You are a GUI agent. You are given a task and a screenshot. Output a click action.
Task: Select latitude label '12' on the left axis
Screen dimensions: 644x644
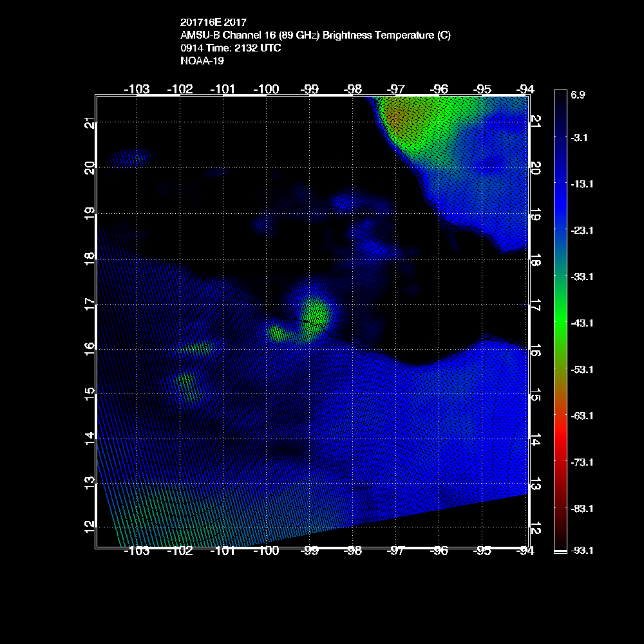89,527
